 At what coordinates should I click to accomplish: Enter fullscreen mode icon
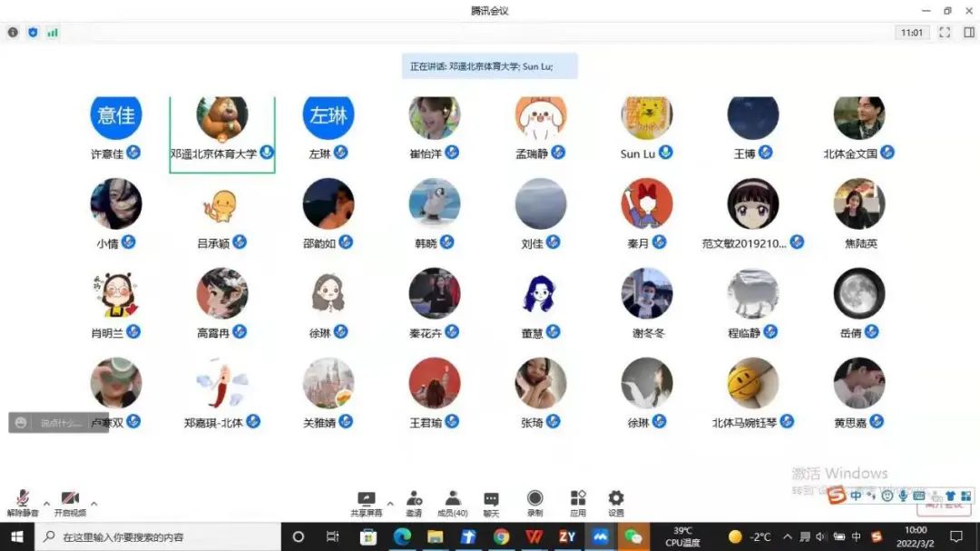[945, 33]
